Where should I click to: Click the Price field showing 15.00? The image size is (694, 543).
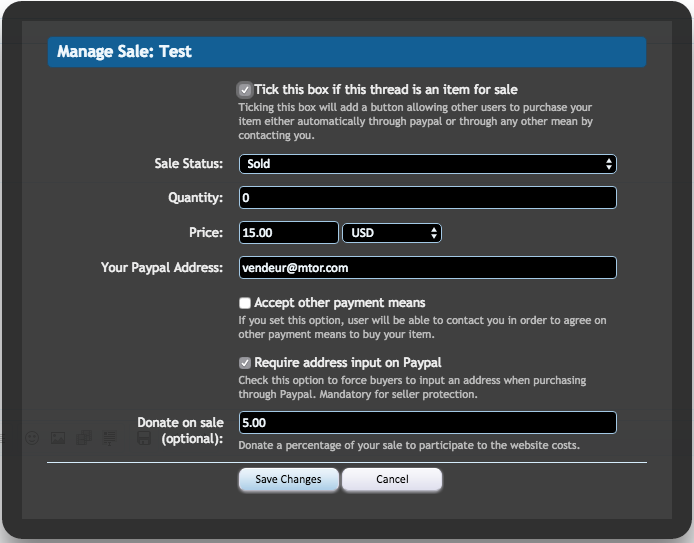click(288, 233)
